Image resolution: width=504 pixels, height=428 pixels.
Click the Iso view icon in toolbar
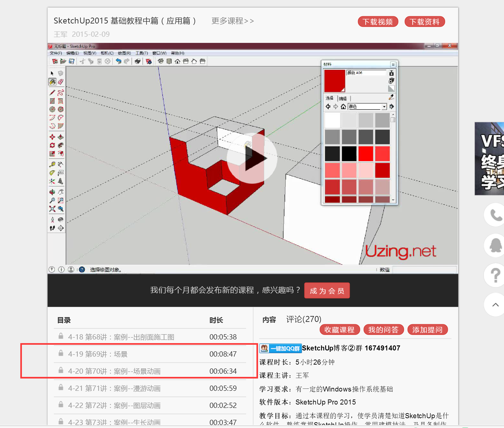[x=161, y=61]
